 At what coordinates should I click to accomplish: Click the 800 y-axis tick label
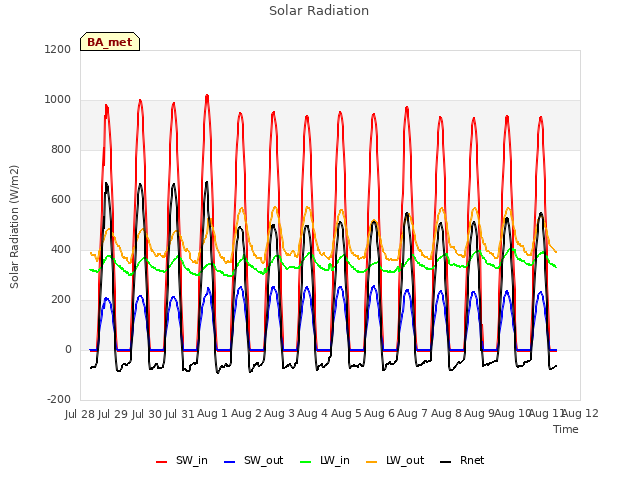[x=61, y=150]
